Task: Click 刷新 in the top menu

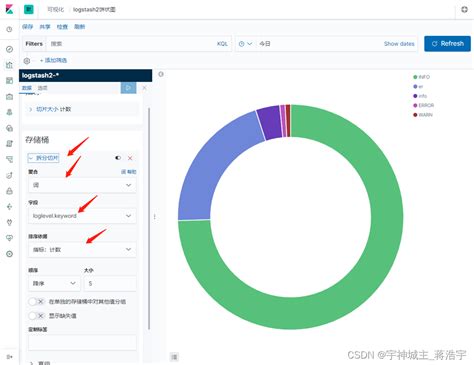Action: point(80,27)
